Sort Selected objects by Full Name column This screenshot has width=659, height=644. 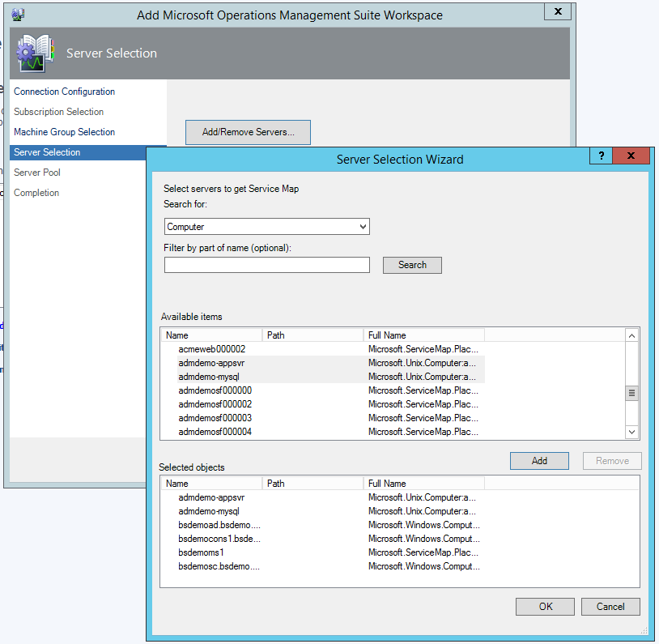coord(424,484)
